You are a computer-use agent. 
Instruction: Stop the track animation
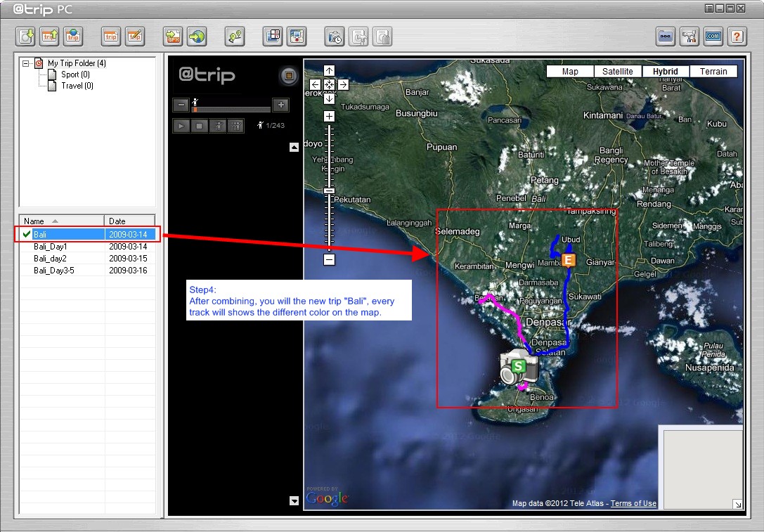click(x=200, y=126)
